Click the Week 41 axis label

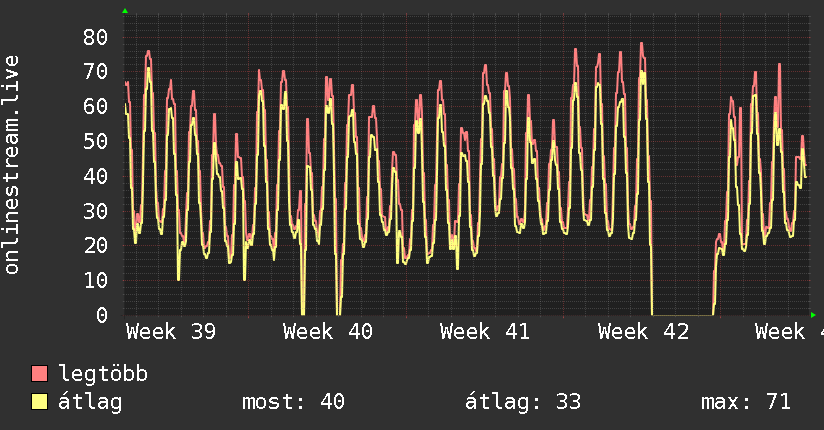click(x=485, y=332)
